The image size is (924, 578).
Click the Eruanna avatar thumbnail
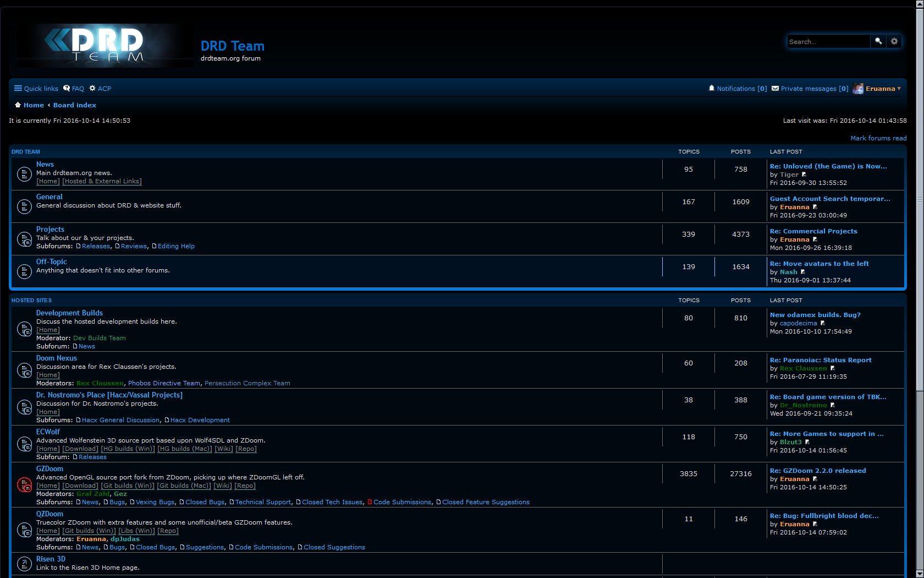pyautogui.click(x=858, y=89)
